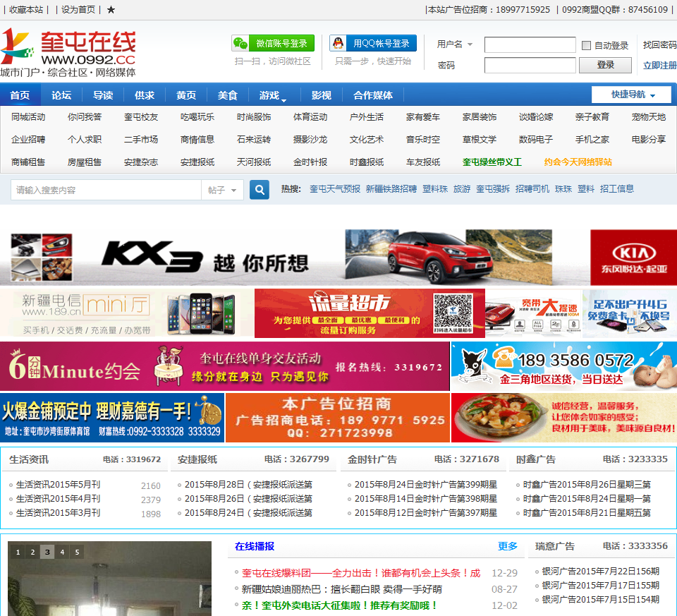Open the 帖子 search type dropdown
This screenshot has height=616, width=677.
222,190
